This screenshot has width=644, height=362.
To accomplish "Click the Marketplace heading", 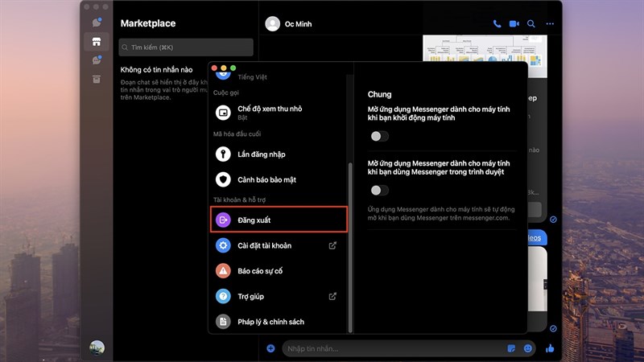I will (148, 23).
